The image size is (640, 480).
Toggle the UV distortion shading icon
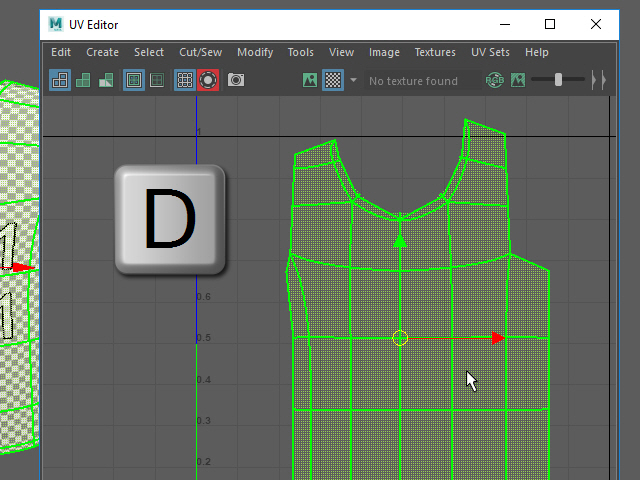[x=107, y=80]
